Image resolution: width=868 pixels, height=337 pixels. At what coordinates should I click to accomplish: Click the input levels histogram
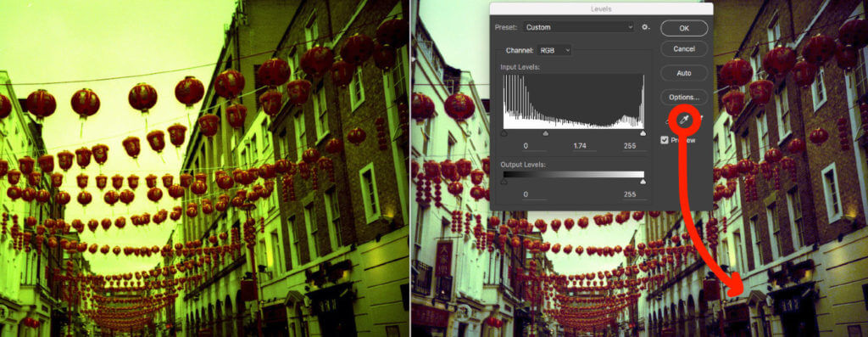click(x=574, y=101)
